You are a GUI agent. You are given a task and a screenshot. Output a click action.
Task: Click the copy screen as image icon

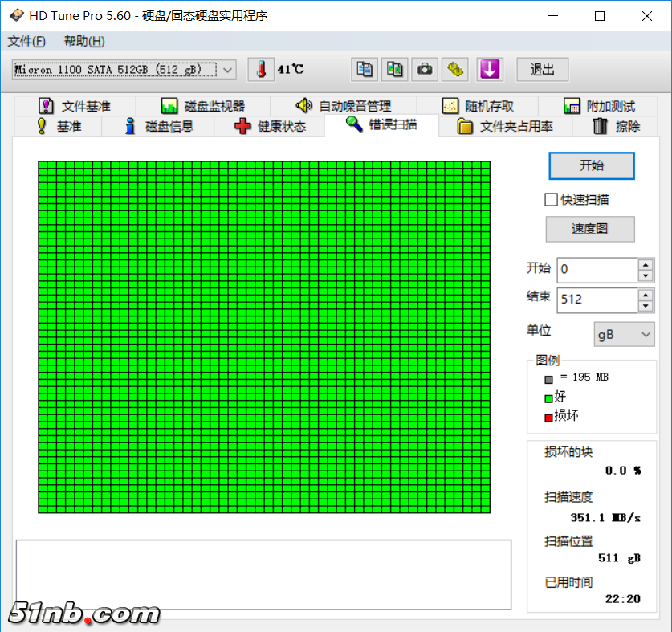click(394, 70)
